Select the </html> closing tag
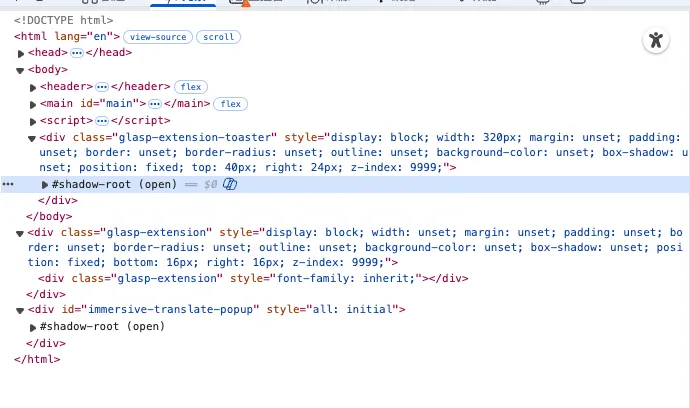The width and height of the screenshot is (690, 408). click(37, 359)
